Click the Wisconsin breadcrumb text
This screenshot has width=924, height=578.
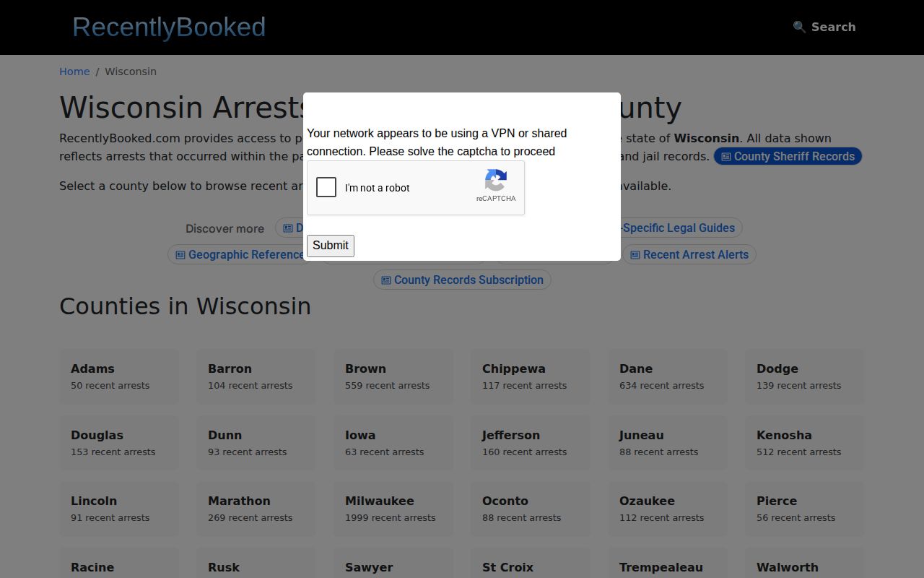pyautogui.click(x=131, y=72)
